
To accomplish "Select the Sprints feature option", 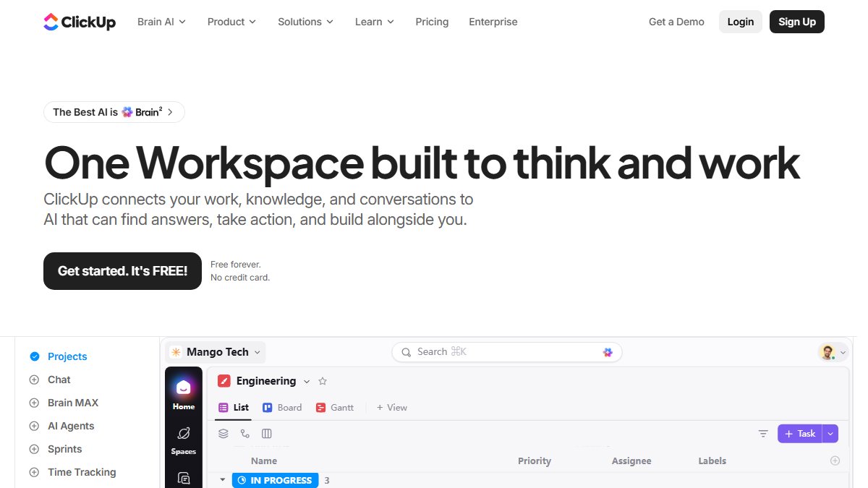I will pos(56,449).
